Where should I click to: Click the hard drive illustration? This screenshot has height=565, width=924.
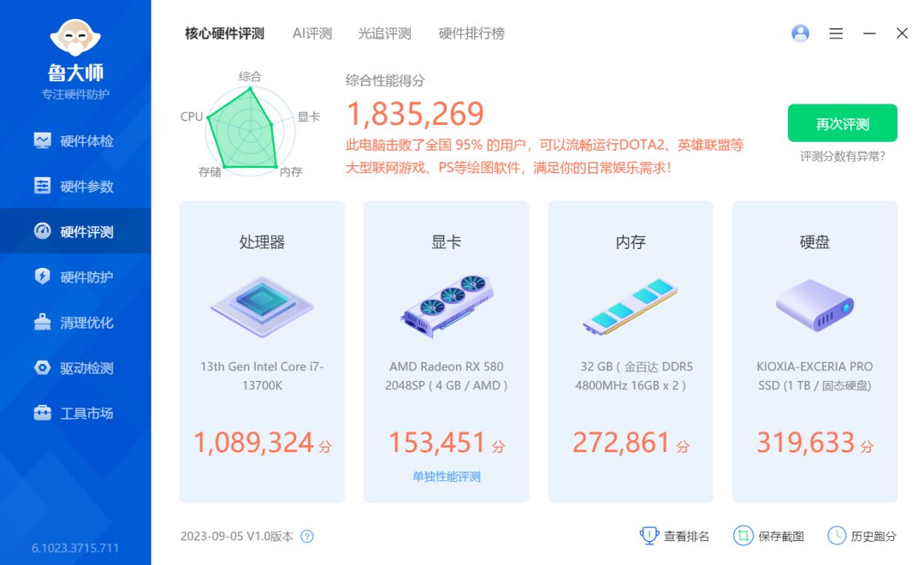[814, 306]
